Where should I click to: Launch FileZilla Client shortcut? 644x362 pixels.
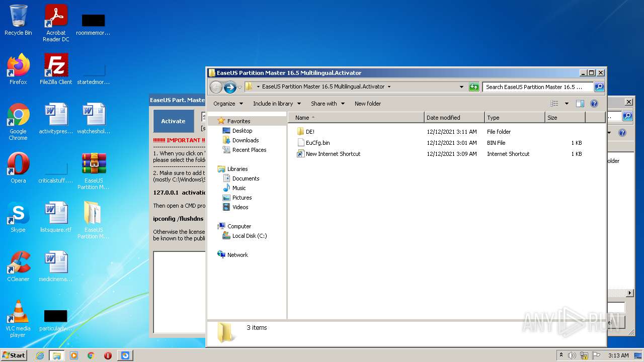(x=56, y=69)
